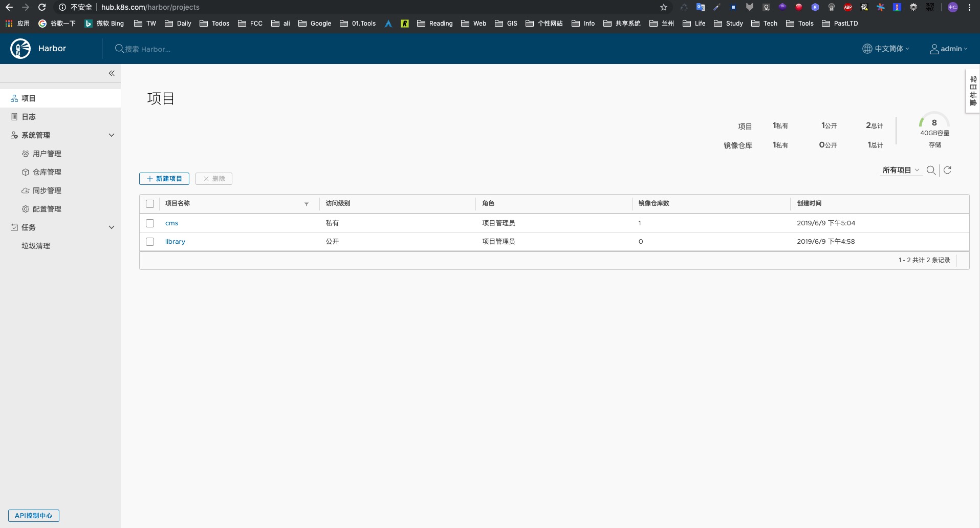Sort by the 镜像仓库数 column header
Viewport: 980px width, 528px height.
click(654, 203)
